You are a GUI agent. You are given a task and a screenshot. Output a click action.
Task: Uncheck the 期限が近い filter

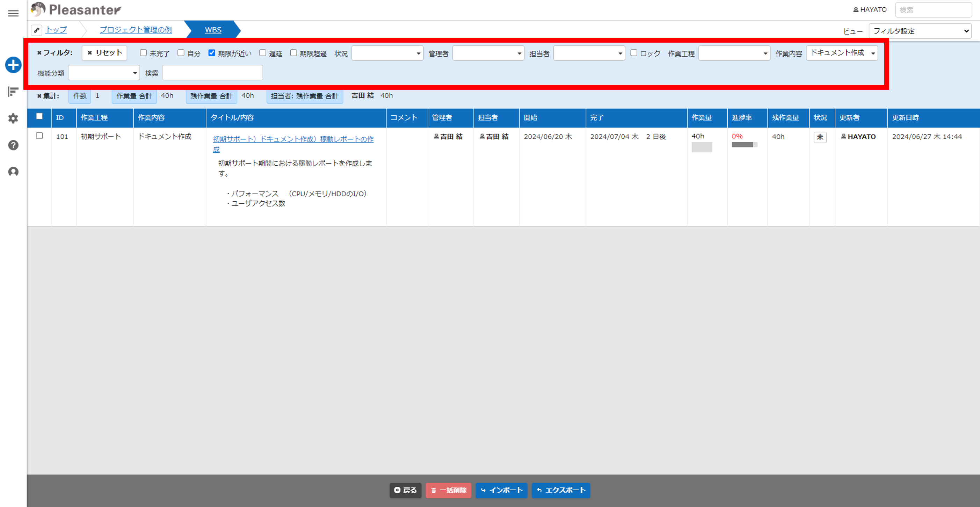coord(212,53)
